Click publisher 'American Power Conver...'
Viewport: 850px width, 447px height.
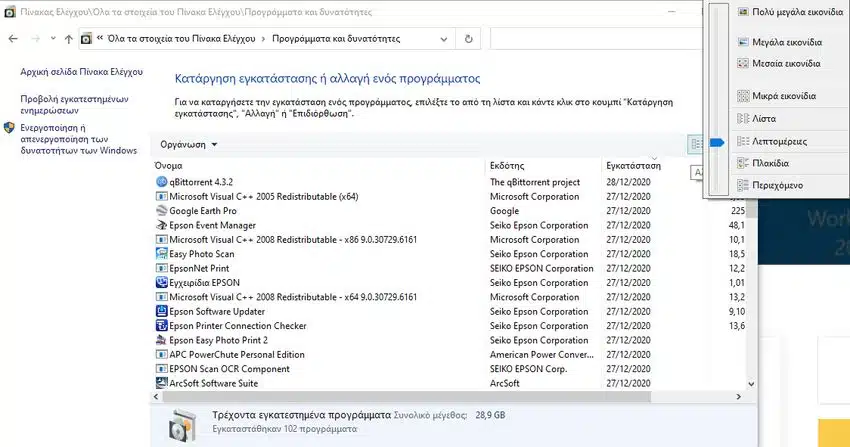(x=542, y=354)
